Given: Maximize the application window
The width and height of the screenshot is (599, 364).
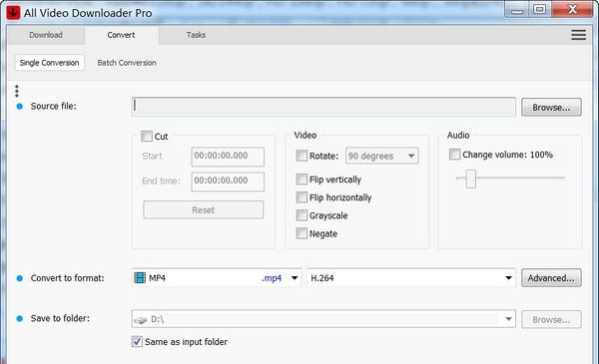Looking at the screenshot, I should click(539, 9).
